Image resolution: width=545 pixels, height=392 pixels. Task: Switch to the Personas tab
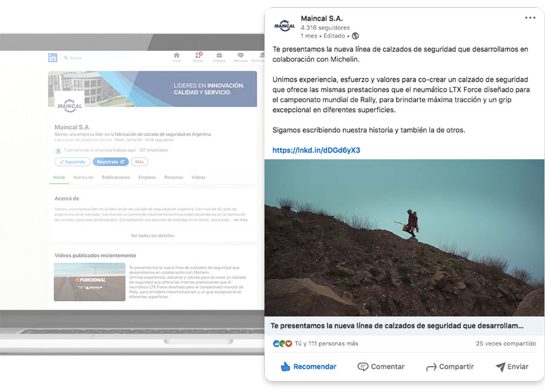(173, 178)
